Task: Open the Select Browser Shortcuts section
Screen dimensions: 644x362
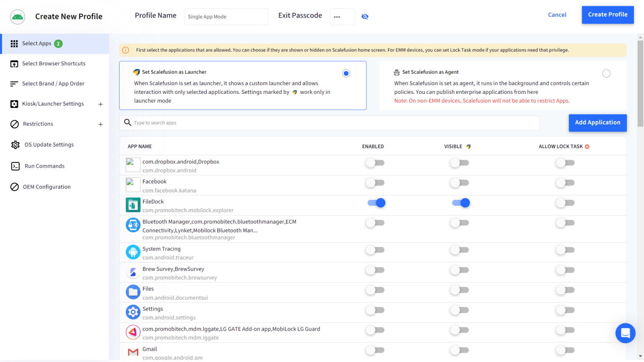Action: 54,63
